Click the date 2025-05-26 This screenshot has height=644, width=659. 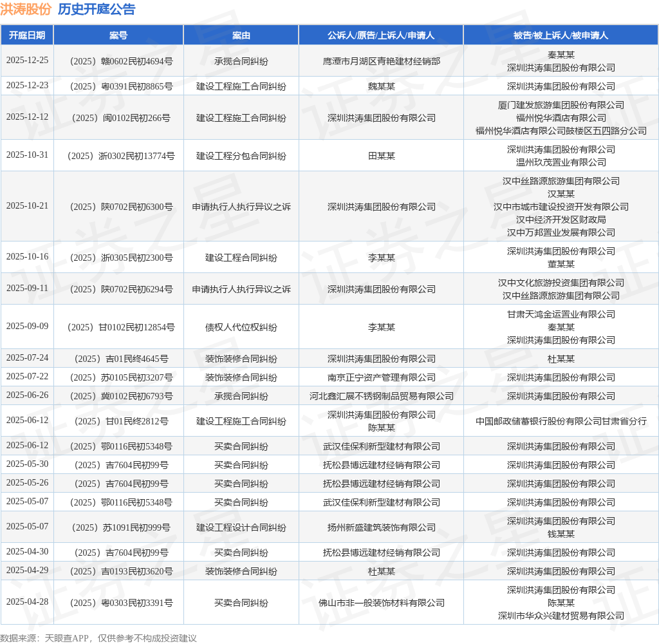27,482
